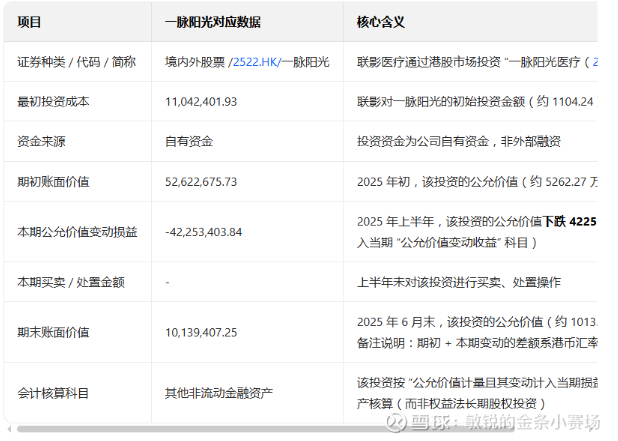The image size is (618, 441).
Task: Click the '本期公允价值变动损益' row label
Action: [77, 232]
